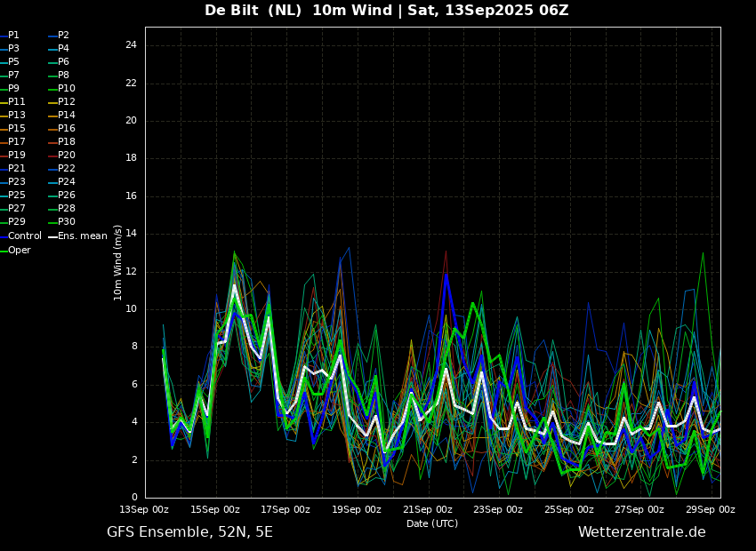Click the 10m Wind (m/s) axis label
Screen dimensions: 756x551
click(x=117, y=263)
